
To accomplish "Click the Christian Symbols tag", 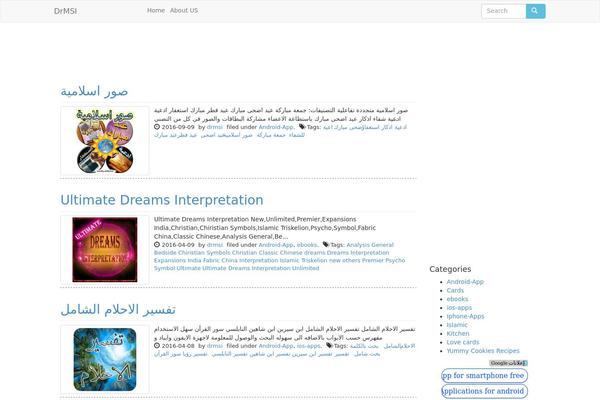I will [204, 253].
